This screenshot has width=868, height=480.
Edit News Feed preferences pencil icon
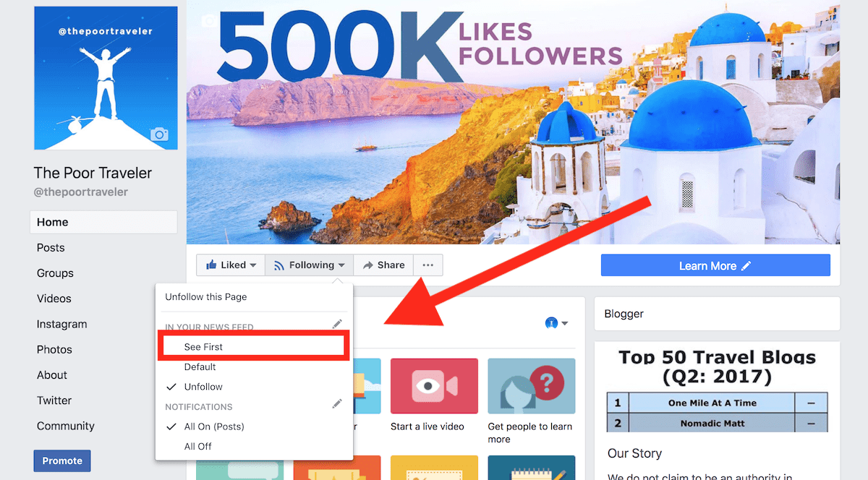click(336, 324)
